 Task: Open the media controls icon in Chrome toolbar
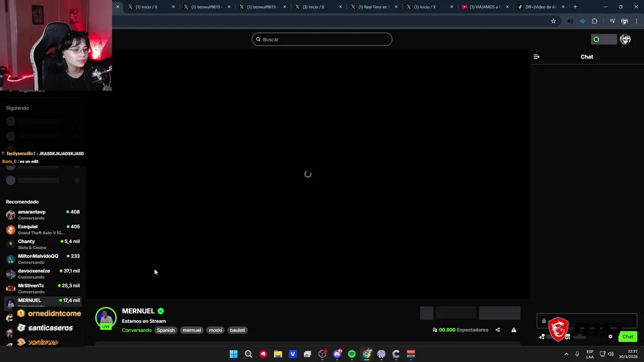pos(612,21)
